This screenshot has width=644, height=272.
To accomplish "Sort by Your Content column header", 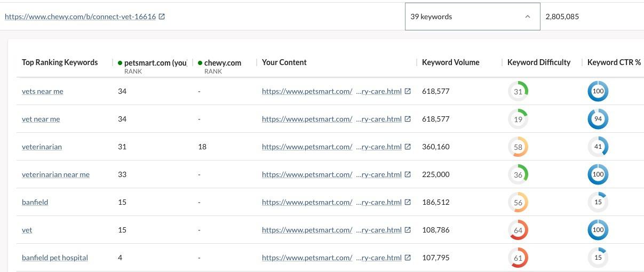I will tap(284, 62).
